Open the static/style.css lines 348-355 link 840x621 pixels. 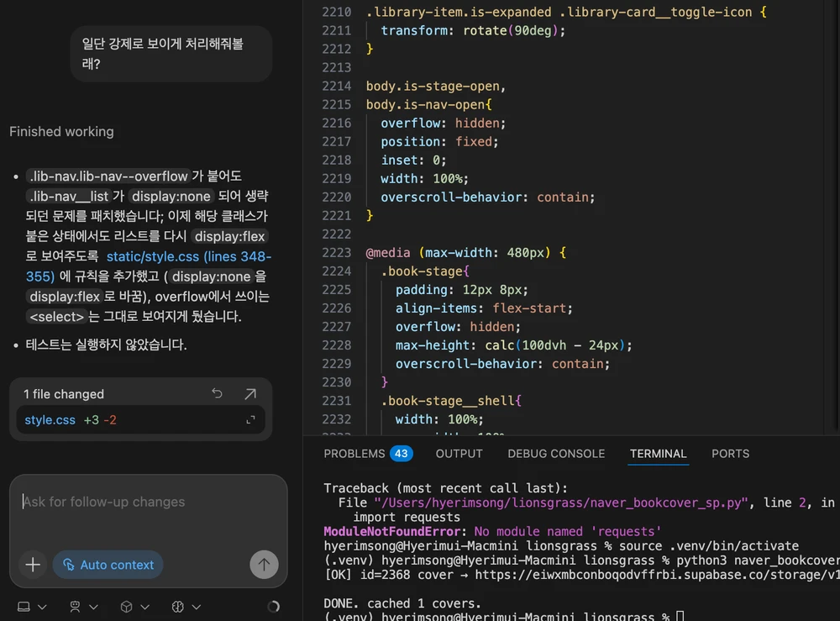pyautogui.click(x=149, y=266)
